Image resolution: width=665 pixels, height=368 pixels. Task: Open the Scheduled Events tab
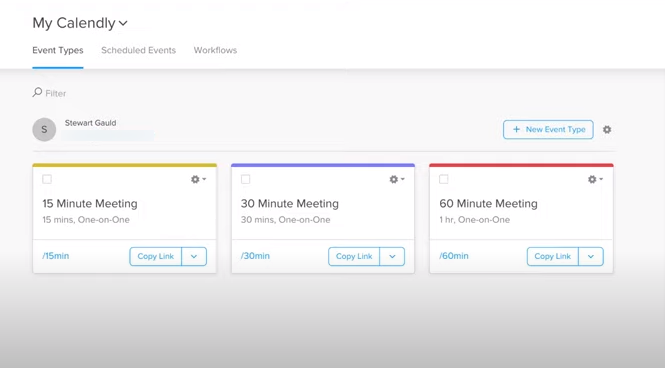point(138,50)
